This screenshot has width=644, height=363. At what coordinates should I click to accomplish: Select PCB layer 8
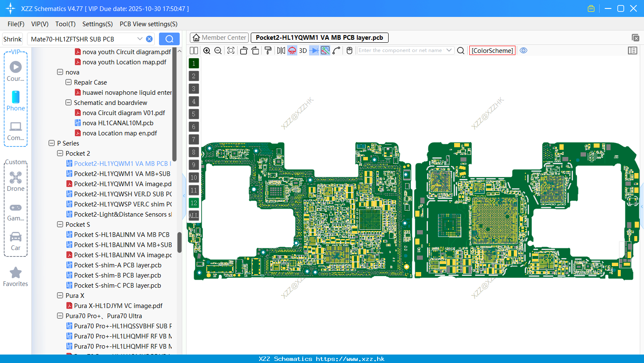point(194,152)
